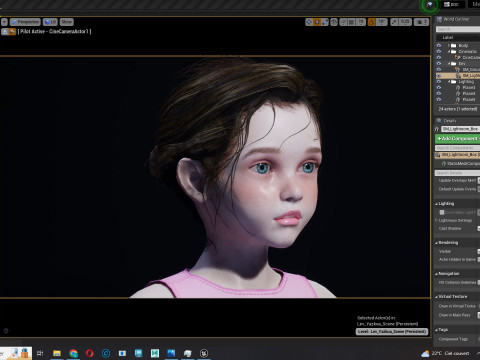Toggle visibility eye of the Env folder
The image size is (480, 360).
click(439, 63)
